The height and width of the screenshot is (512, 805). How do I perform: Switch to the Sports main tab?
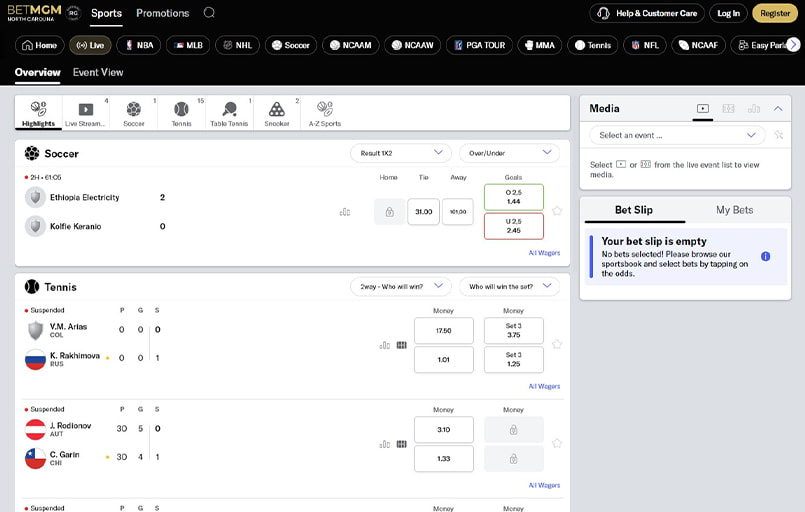coord(106,13)
